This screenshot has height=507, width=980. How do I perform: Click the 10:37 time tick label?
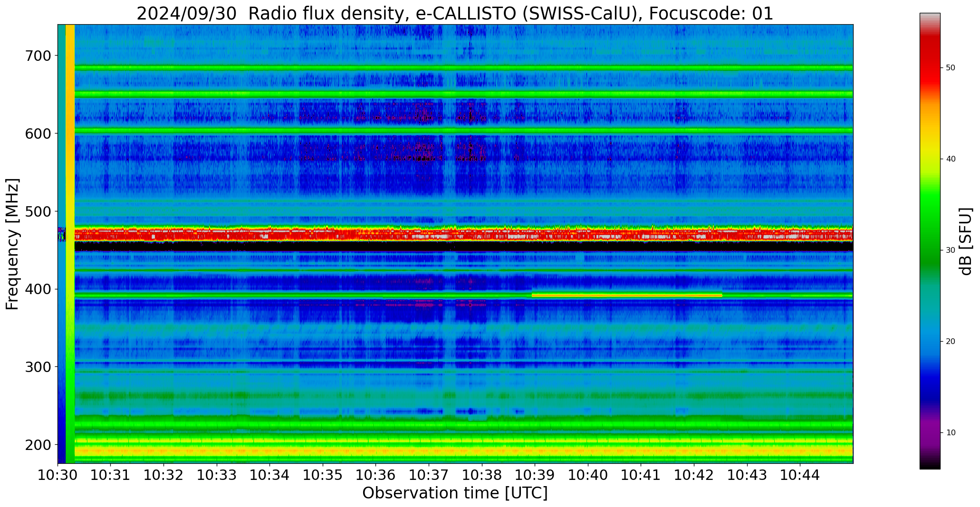tap(429, 475)
